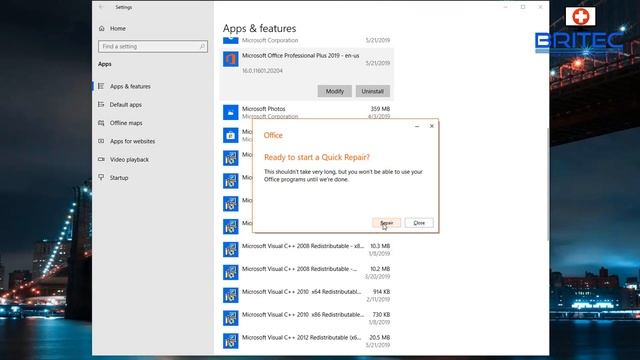Click the Default apps icon

[101, 104]
